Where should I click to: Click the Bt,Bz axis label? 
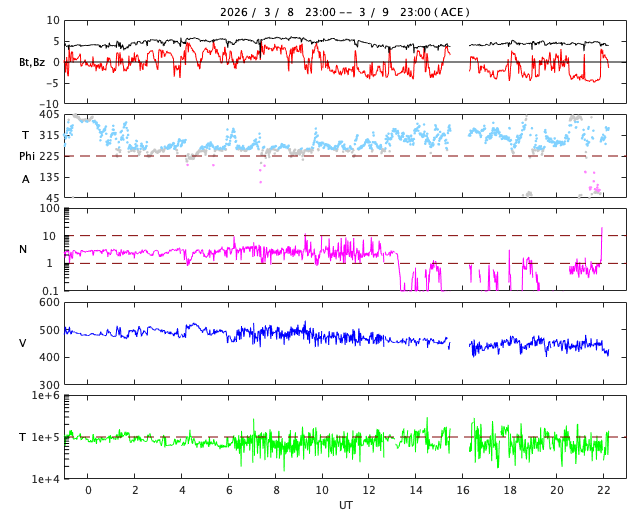(31, 62)
